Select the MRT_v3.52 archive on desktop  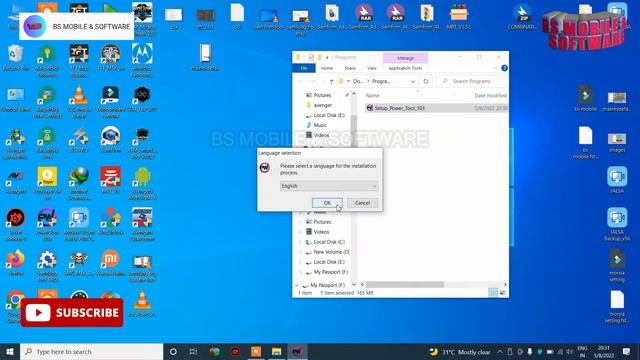(459, 17)
